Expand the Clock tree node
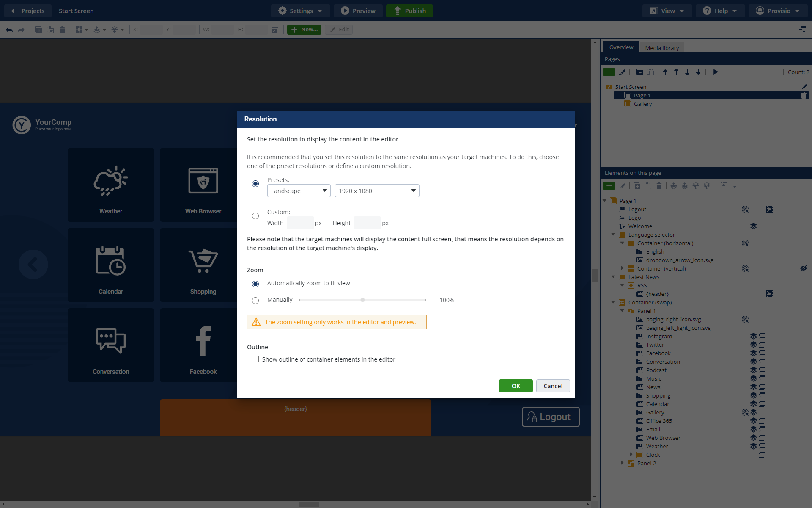 631,454
